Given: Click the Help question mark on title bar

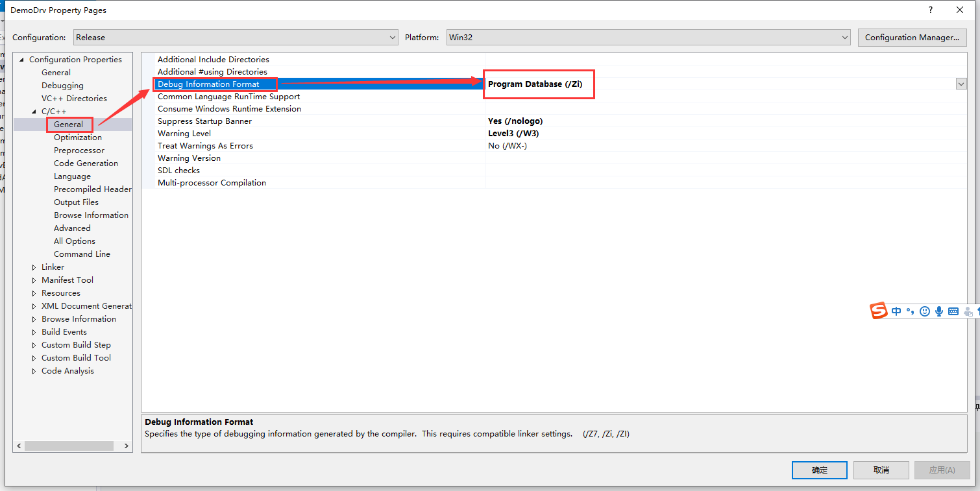Looking at the screenshot, I should (x=930, y=10).
